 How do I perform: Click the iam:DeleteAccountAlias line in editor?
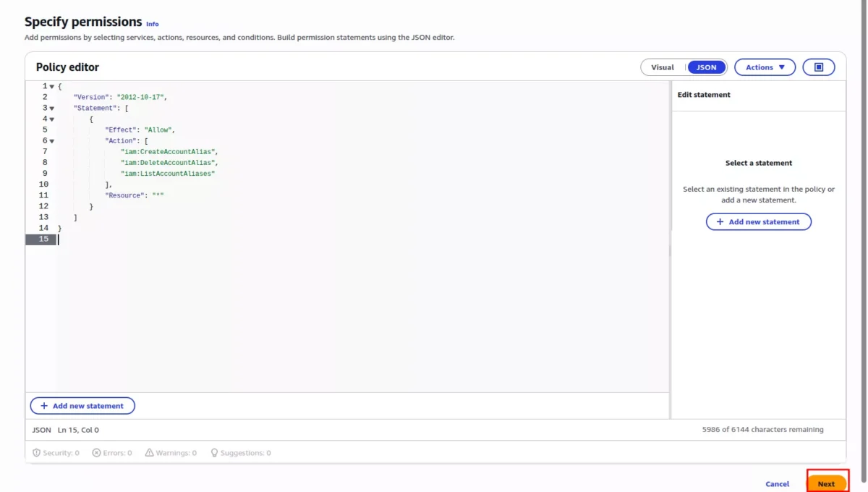[x=169, y=163]
